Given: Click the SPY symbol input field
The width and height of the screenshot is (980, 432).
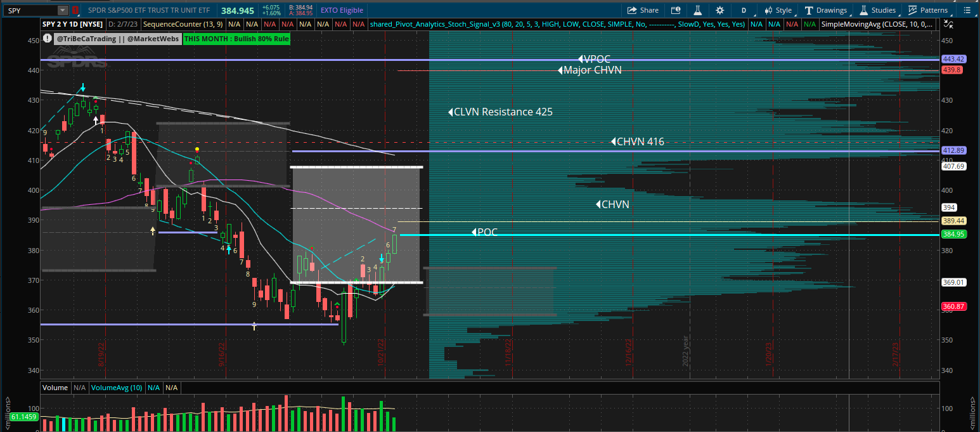Looking at the screenshot, I should [x=30, y=10].
